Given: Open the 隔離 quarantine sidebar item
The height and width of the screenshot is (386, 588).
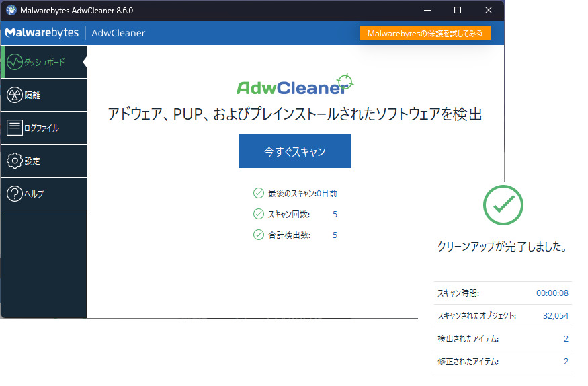Looking at the screenshot, I should 44,95.
